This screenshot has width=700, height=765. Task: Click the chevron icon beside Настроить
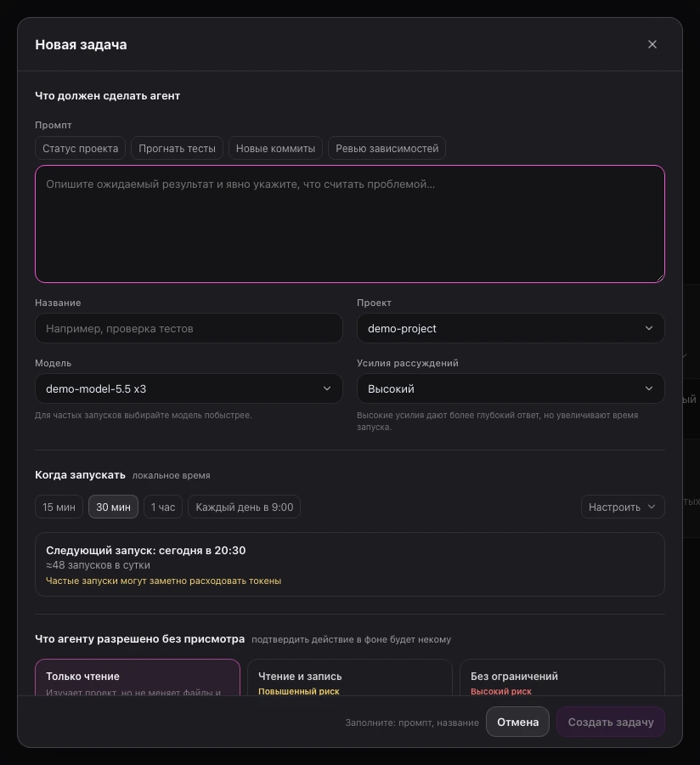tap(652, 507)
